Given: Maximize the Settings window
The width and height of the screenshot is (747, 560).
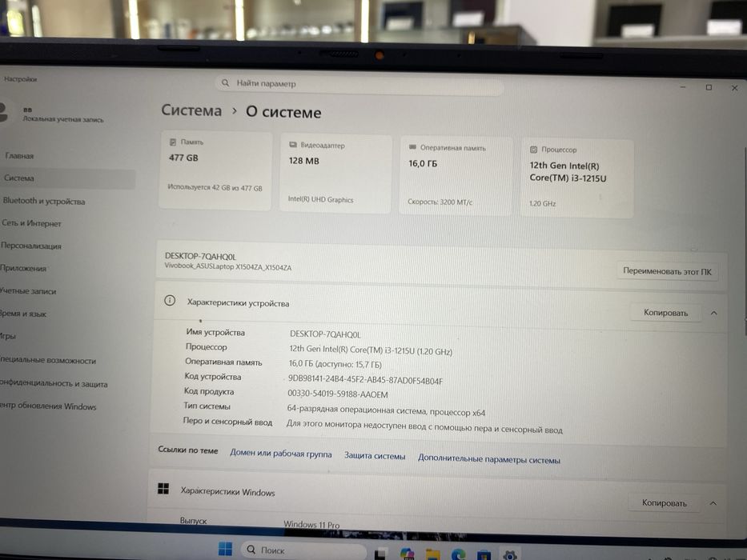Looking at the screenshot, I should (x=709, y=88).
